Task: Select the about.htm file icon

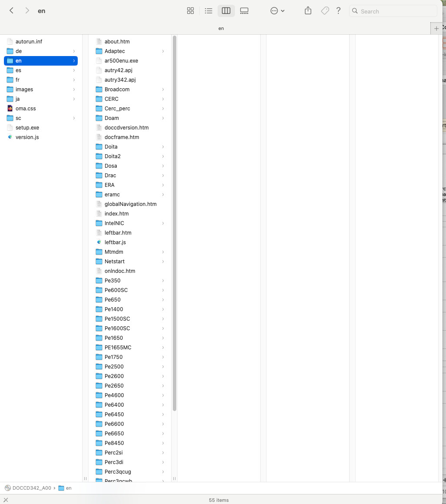Action: [x=99, y=41]
